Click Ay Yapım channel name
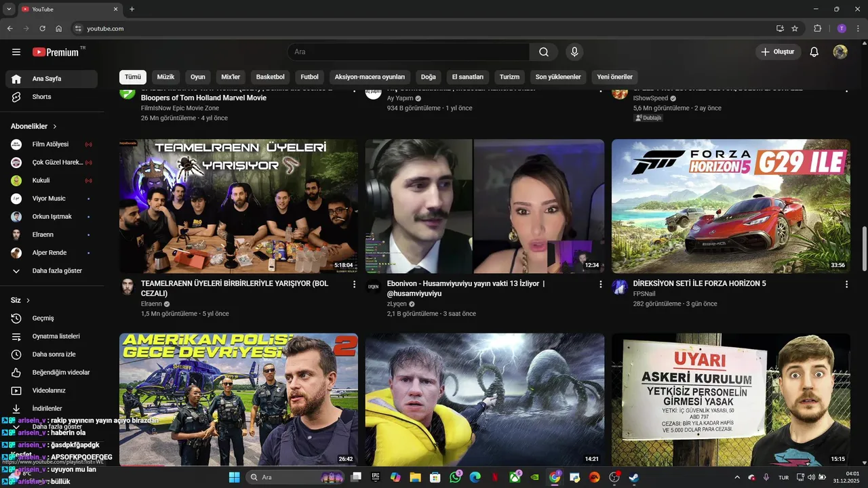This screenshot has width=868, height=488. pos(400,98)
